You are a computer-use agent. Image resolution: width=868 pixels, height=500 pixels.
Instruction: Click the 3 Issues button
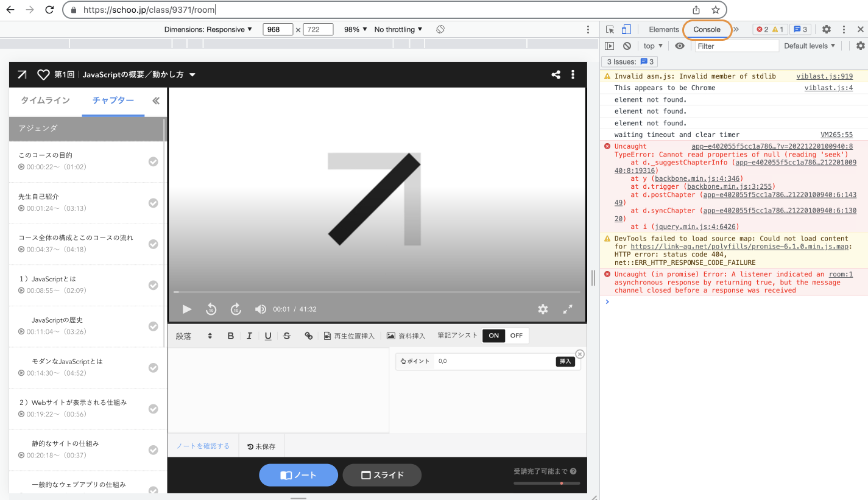(x=629, y=62)
